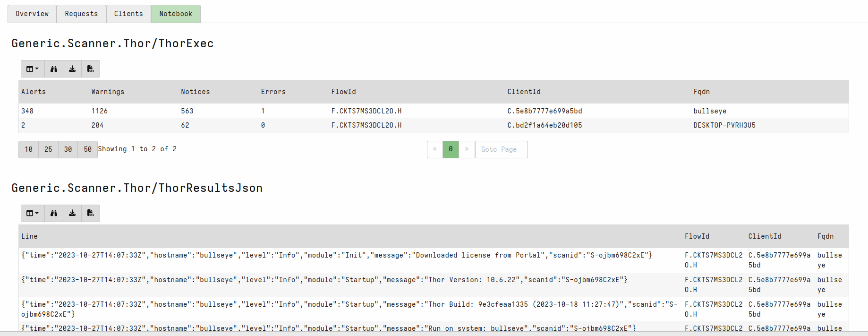
Task: Open ThorResultsJson table's column selector dropdown
Action: [33, 214]
